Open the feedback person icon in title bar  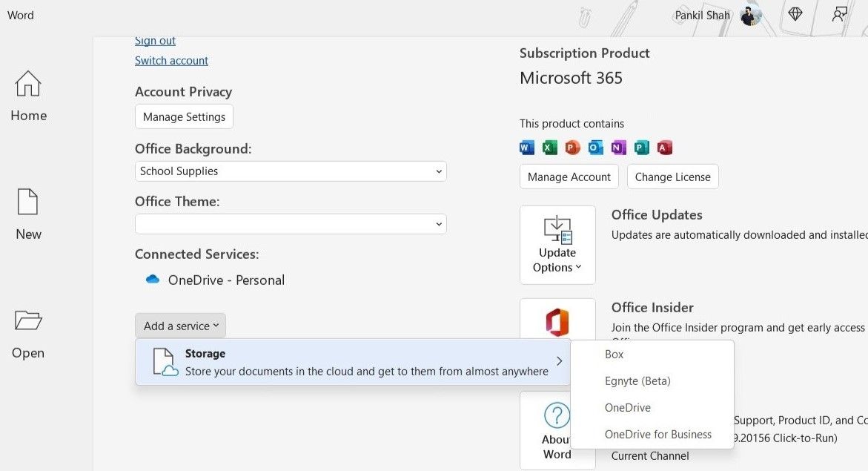[x=839, y=14]
